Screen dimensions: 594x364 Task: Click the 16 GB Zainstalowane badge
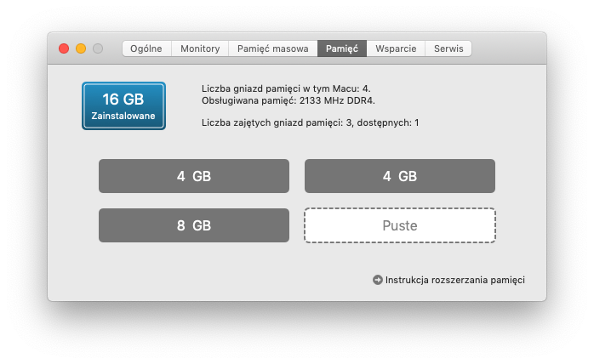123,106
